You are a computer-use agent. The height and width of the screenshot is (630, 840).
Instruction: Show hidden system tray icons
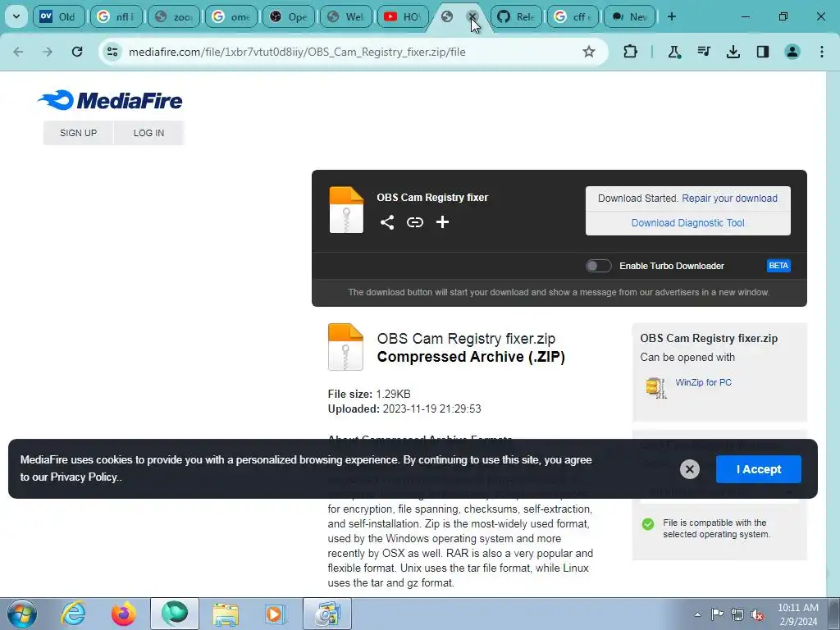click(697, 615)
